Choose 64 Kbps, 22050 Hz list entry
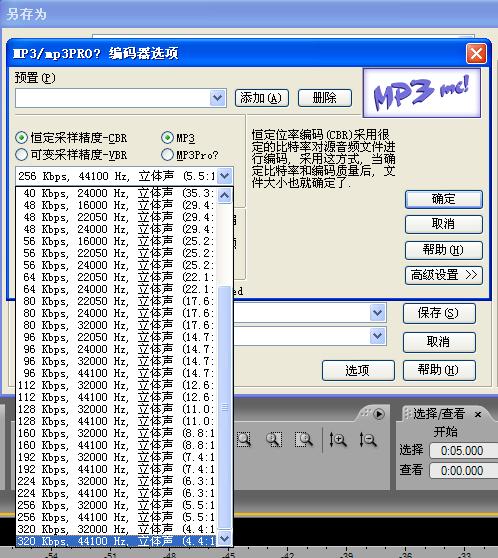The image size is (498, 558). 117,277
